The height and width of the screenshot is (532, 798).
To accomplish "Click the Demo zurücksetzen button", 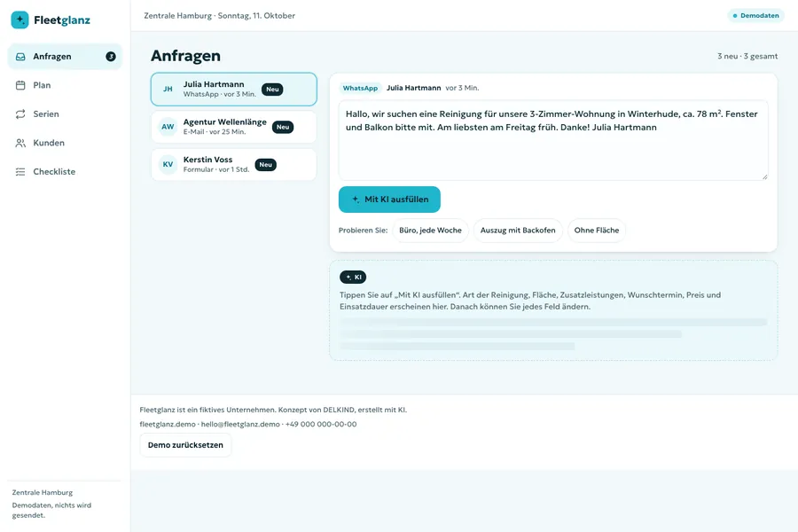I will tap(185, 445).
